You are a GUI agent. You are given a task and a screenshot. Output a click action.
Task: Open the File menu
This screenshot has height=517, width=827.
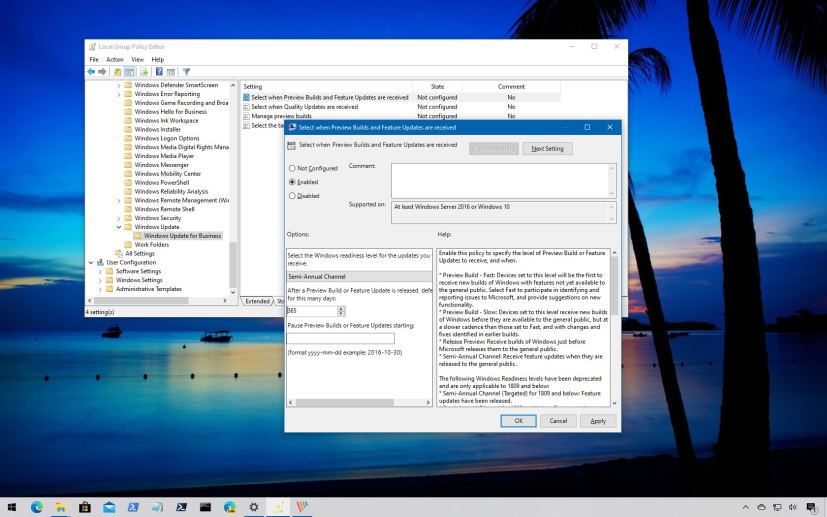tap(94, 60)
